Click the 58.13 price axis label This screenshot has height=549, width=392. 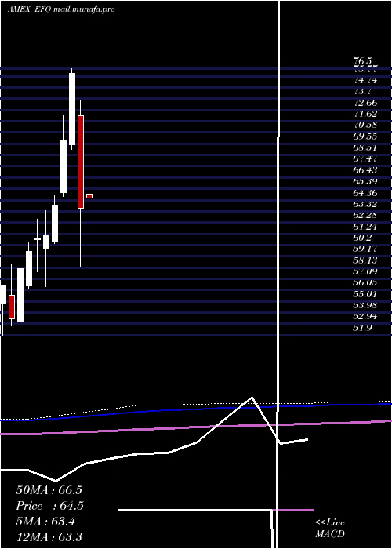(365, 260)
